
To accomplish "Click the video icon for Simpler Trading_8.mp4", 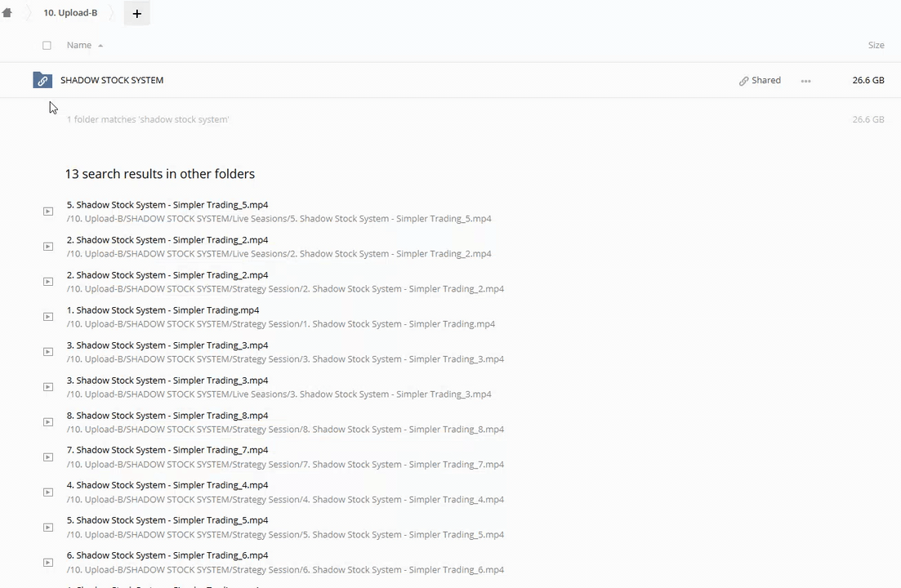I will point(48,422).
